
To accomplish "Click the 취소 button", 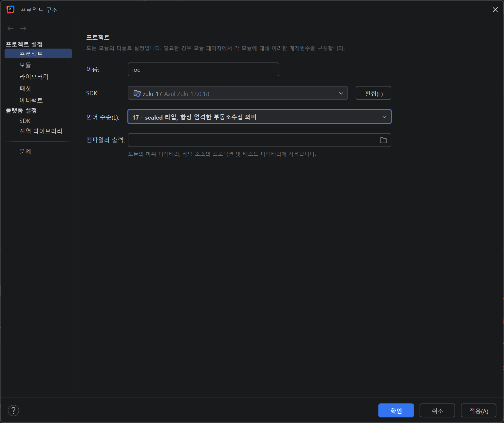I will point(437,411).
